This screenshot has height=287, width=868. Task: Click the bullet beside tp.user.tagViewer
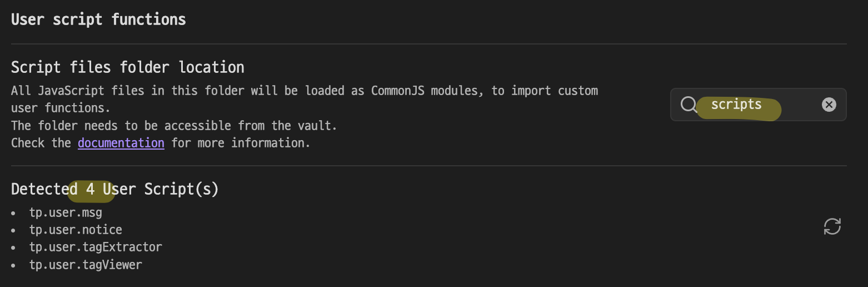[14, 265]
